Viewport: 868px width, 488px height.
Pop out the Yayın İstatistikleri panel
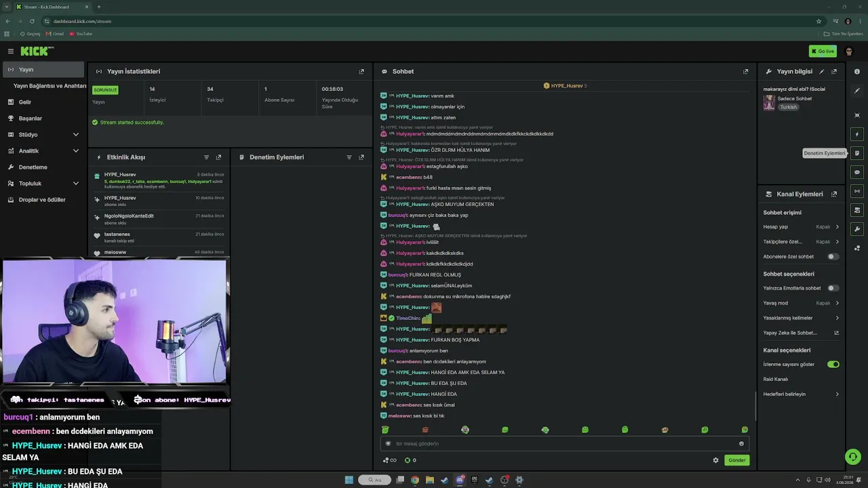coord(361,71)
